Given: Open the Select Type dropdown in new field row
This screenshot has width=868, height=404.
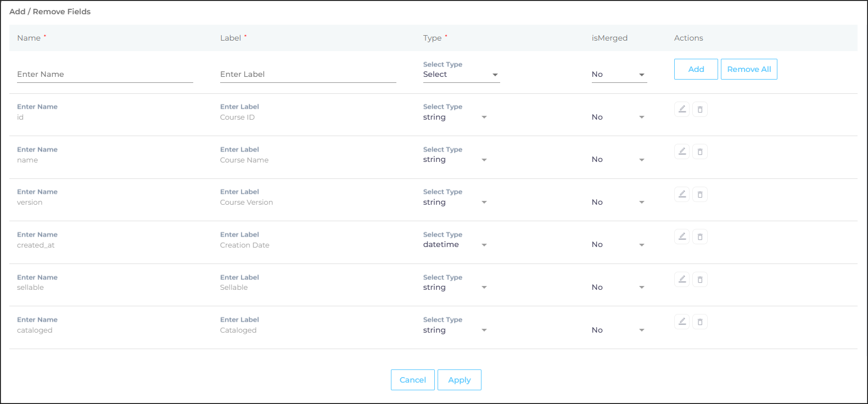Looking at the screenshot, I should (461, 75).
